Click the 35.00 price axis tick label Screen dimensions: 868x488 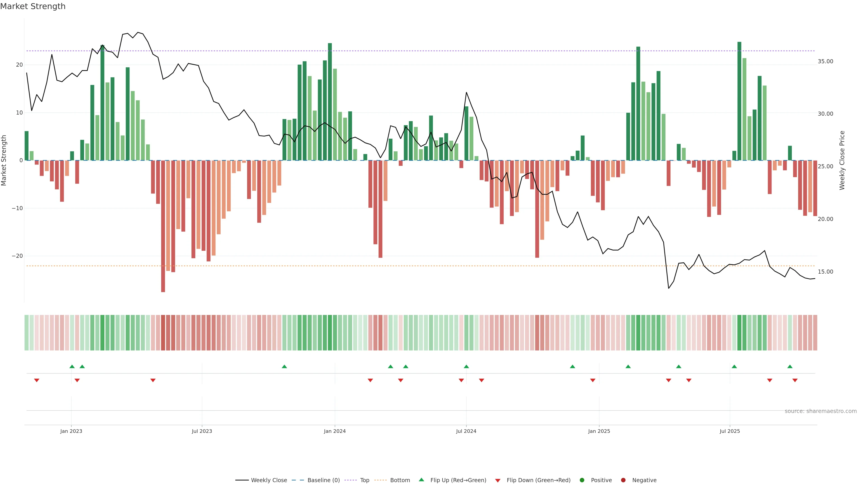(x=825, y=61)
